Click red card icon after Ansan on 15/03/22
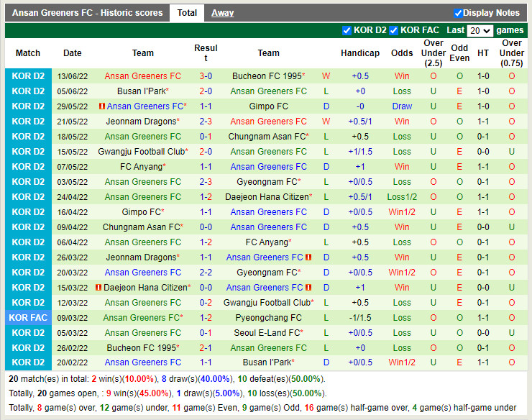 [x=308, y=288]
